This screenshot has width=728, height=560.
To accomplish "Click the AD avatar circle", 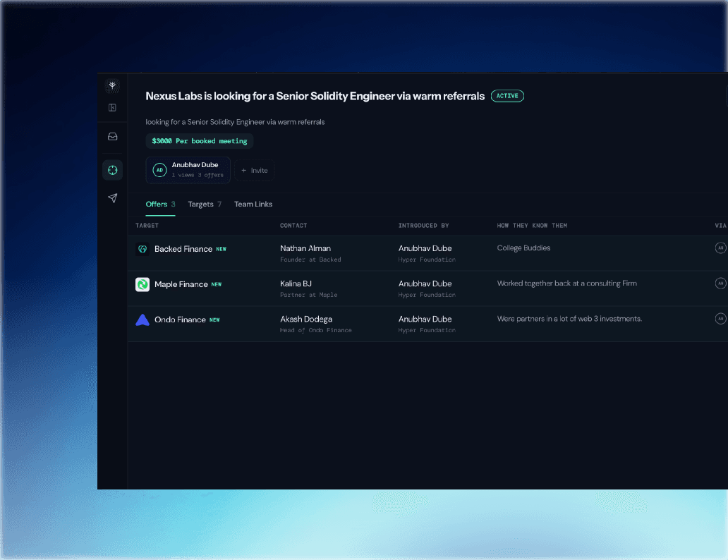I will click(x=159, y=170).
